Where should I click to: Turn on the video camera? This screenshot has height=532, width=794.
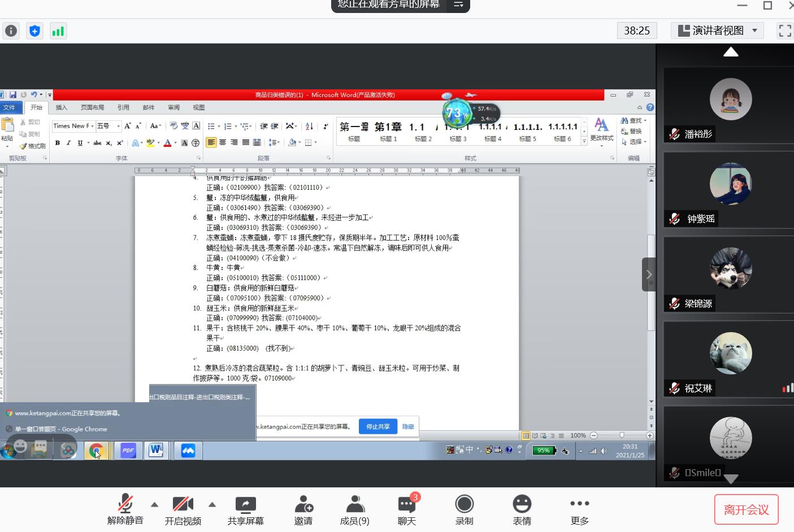[x=183, y=509]
